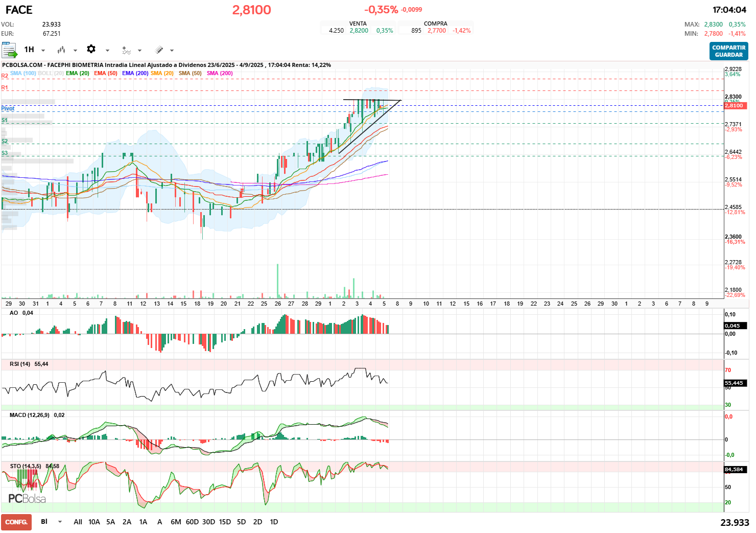Image resolution: width=756 pixels, height=533 pixels.
Task: Expand the 1H timeframe dropdown arrow
Action: click(43, 51)
